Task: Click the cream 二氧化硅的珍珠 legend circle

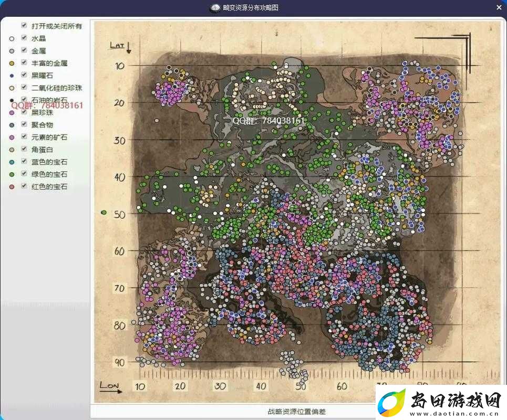Action: [12, 88]
